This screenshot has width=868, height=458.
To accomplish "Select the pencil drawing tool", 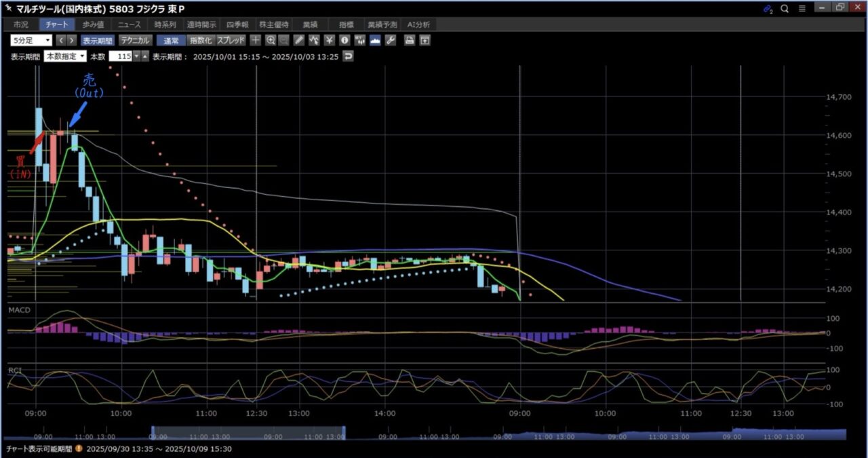I will [299, 41].
